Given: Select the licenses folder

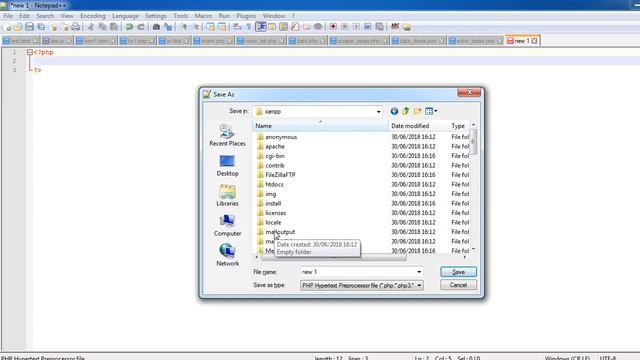Looking at the screenshot, I should (276, 213).
